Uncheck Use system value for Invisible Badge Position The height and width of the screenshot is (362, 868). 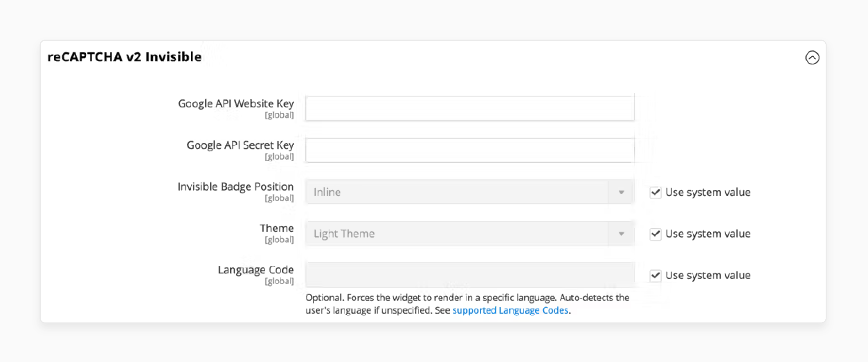[655, 192]
